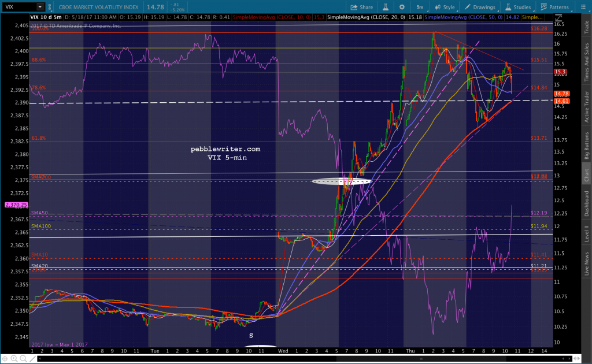Click the list menu icon at top right
Viewport: 592px width, 364px height.
pyautogui.click(x=583, y=7)
